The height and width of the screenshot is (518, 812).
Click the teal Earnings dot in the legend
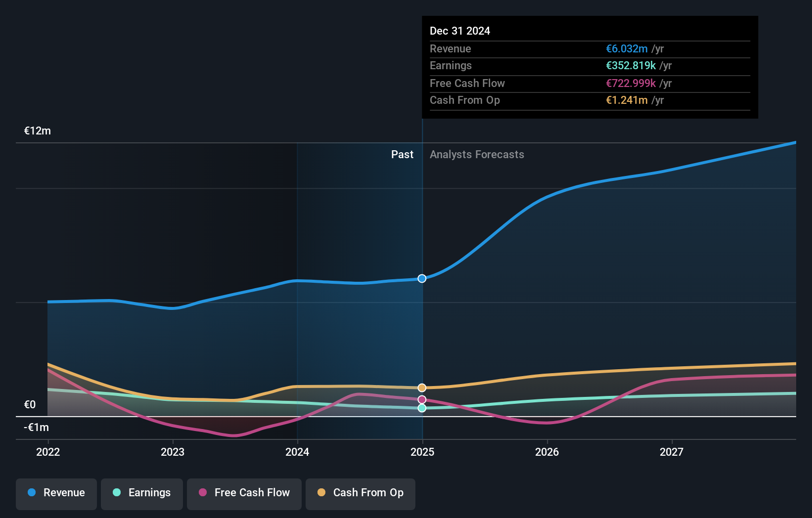coord(117,493)
